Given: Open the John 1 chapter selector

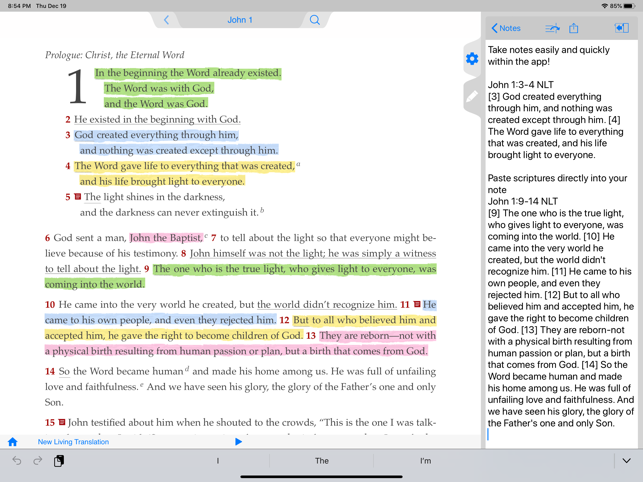Looking at the screenshot, I should coord(240,20).
